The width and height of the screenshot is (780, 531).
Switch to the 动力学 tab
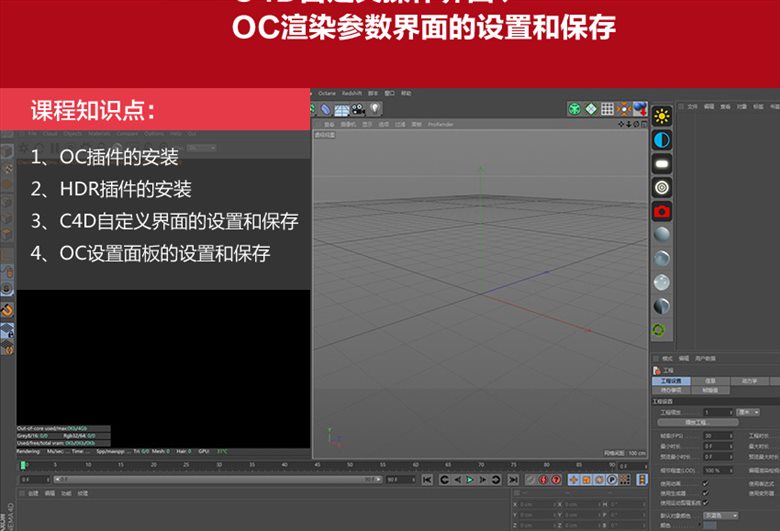pyautogui.click(x=749, y=381)
